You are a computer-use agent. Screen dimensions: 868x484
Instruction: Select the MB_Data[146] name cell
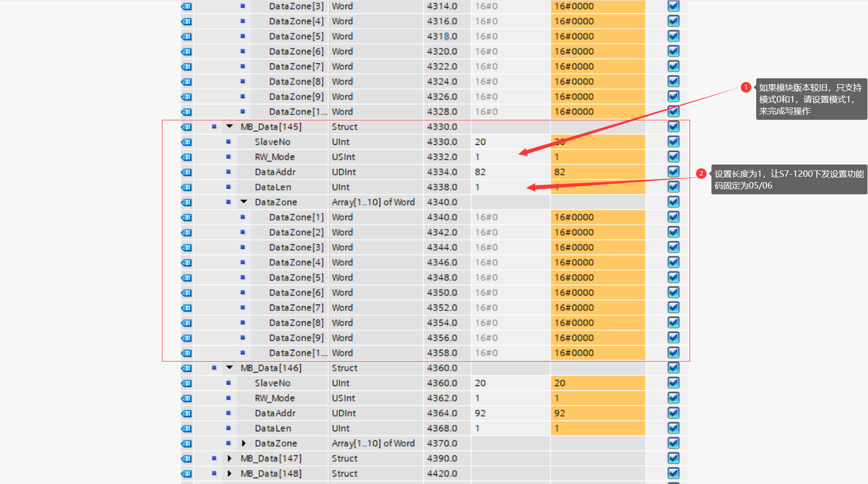pos(271,368)
